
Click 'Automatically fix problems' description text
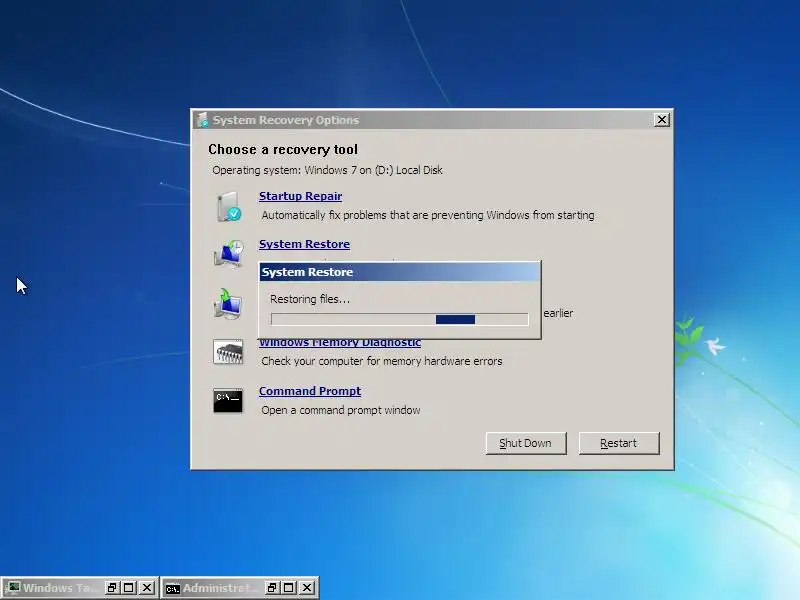[x=428, y=215]
